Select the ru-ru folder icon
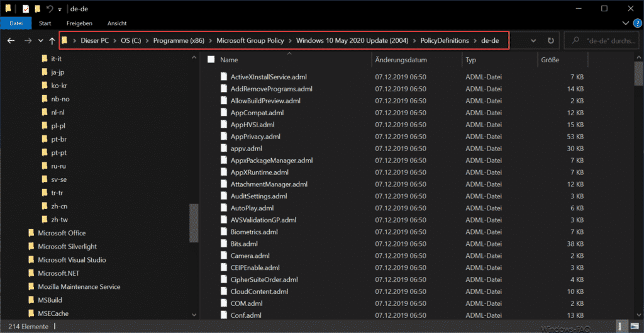The width and height of the screenshot is (644, 333). point(45,166)
